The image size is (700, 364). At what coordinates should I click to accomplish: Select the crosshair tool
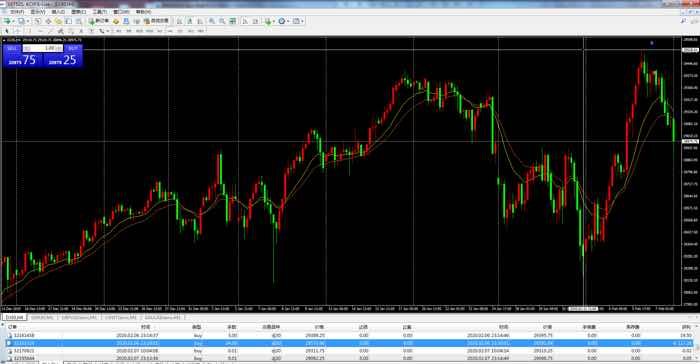coord(17,31)
